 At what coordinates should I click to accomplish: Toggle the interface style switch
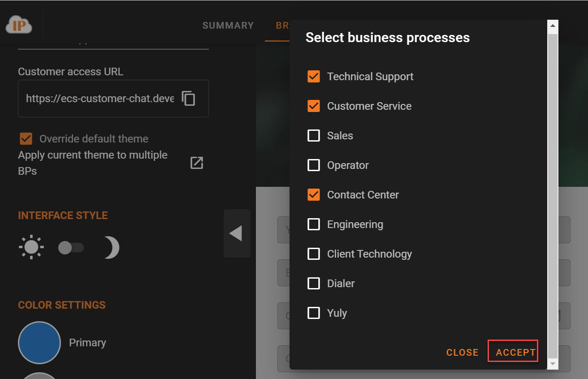click(71, 248)
